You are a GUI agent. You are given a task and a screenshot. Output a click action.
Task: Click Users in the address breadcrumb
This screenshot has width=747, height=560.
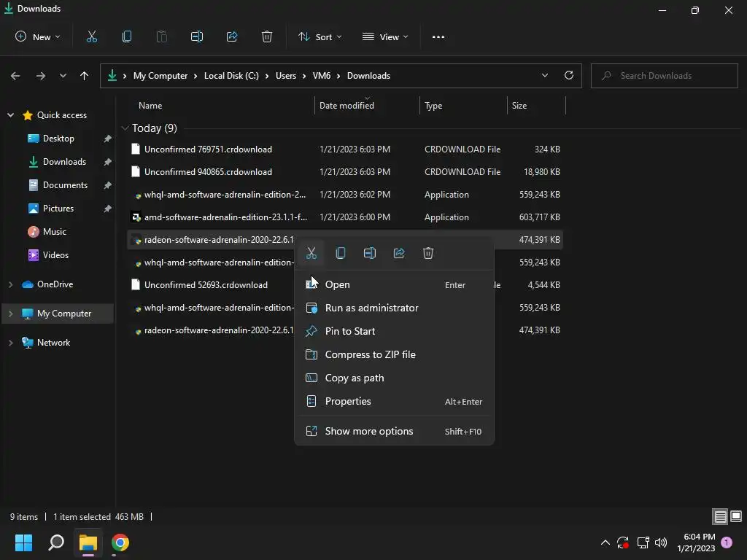click(x=286, y=76)
